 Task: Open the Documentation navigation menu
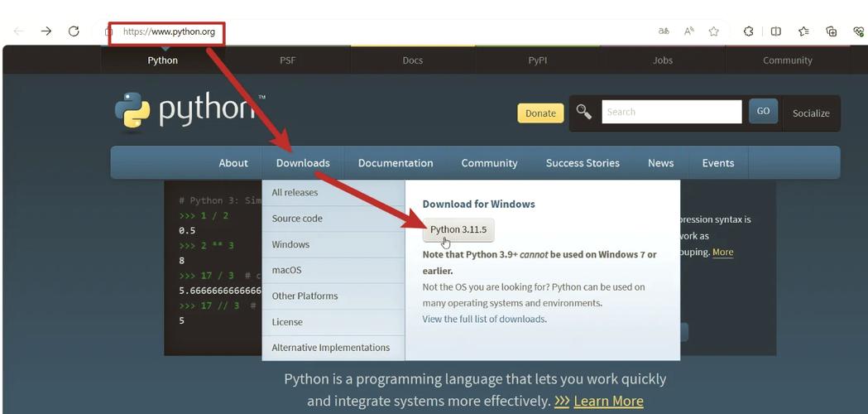pyautogui.click(x=396, y=163)
